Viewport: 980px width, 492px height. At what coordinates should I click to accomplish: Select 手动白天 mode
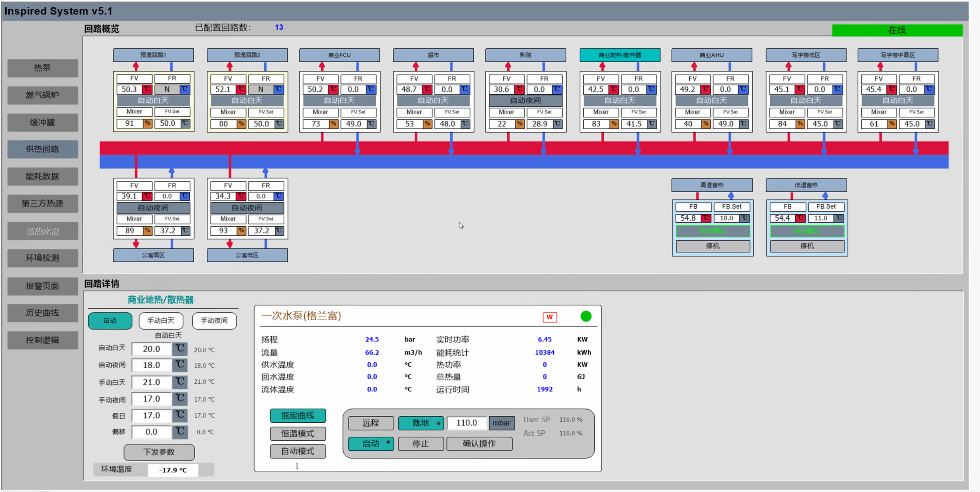pos(161,320)
